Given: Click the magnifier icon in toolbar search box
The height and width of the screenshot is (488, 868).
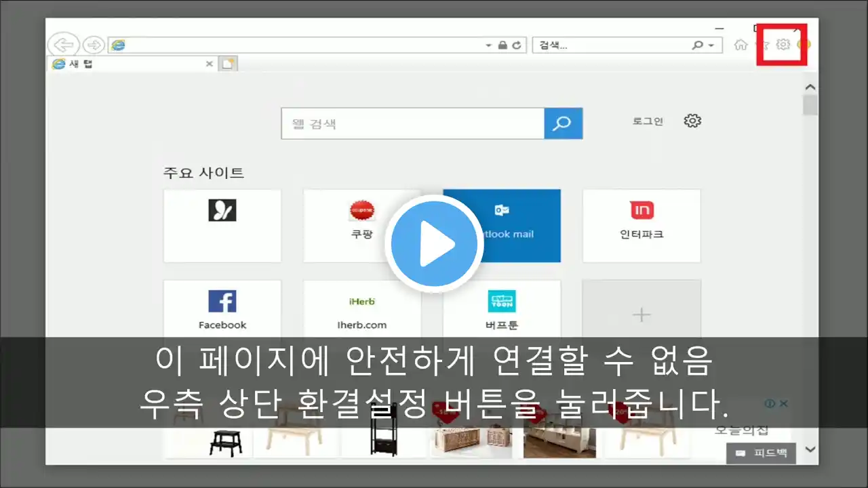Looking at the screenshot, I should (697, 45).
